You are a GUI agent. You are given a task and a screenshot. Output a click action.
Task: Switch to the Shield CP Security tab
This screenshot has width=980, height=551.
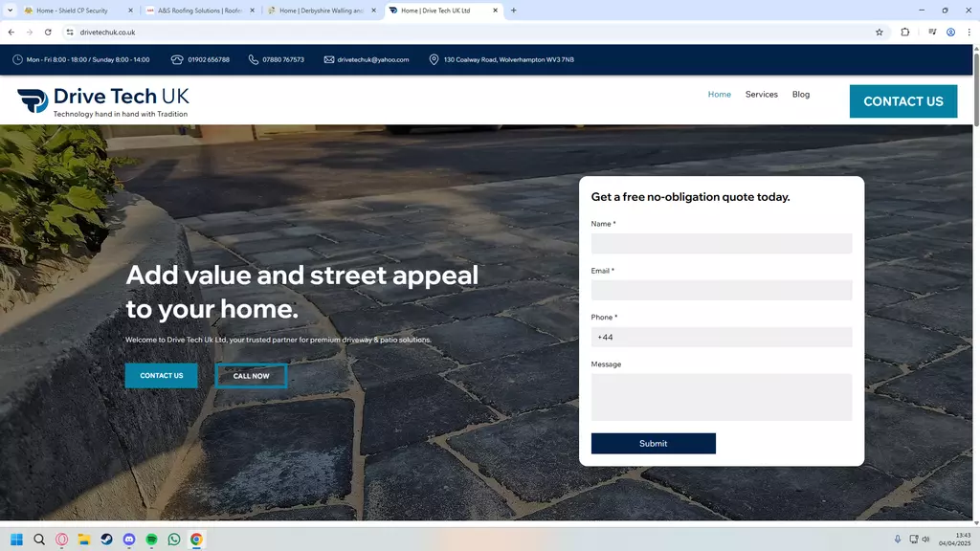coord(78,11)
